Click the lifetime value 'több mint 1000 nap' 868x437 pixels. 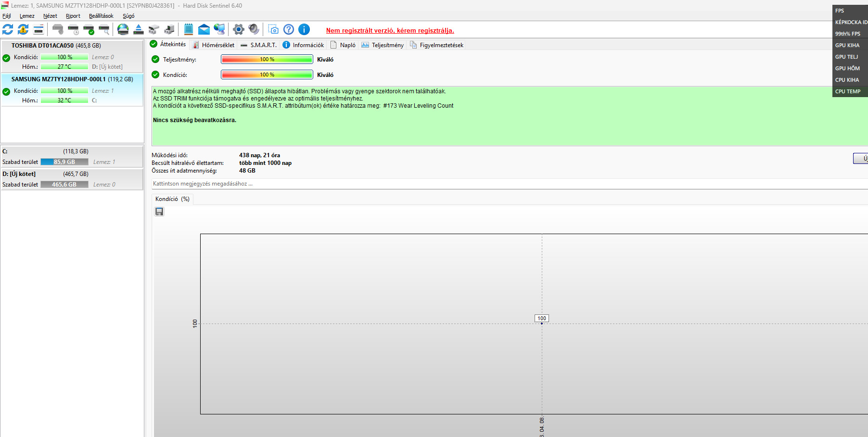tap(265, 163)
